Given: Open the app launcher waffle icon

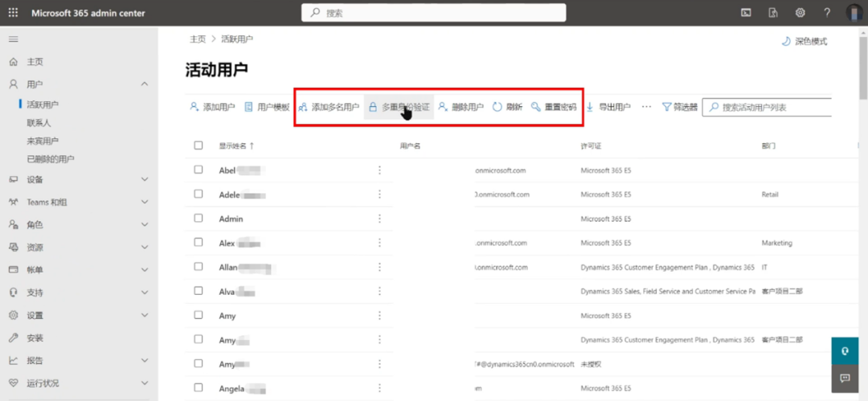Looking at the screenshot, I should [x=14, y=13].
